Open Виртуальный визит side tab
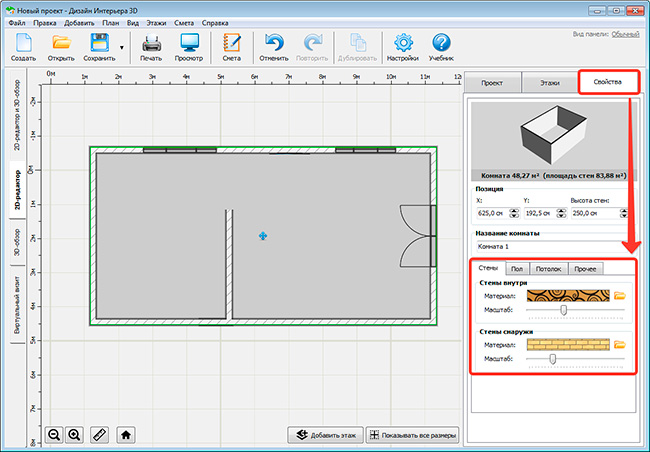The width and height of the screenshot is (650, 452). coord(17,305)
